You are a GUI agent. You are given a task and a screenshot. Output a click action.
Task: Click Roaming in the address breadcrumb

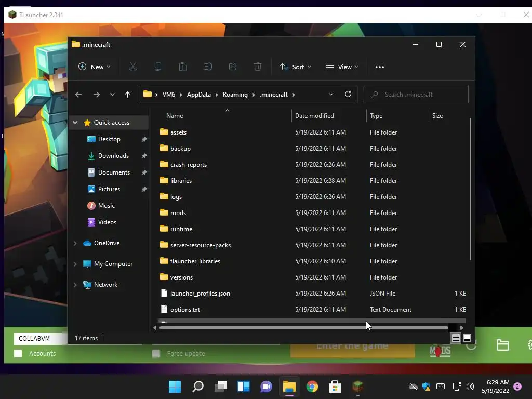[x=235, y=95]
